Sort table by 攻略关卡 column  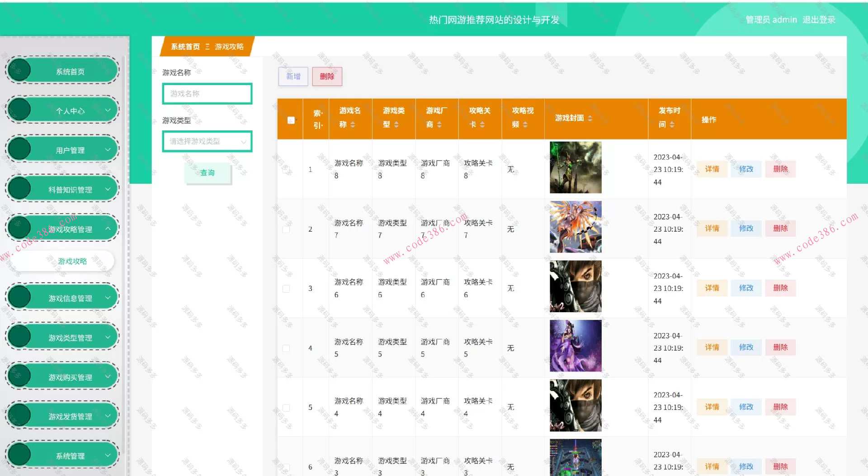(482, 125)
